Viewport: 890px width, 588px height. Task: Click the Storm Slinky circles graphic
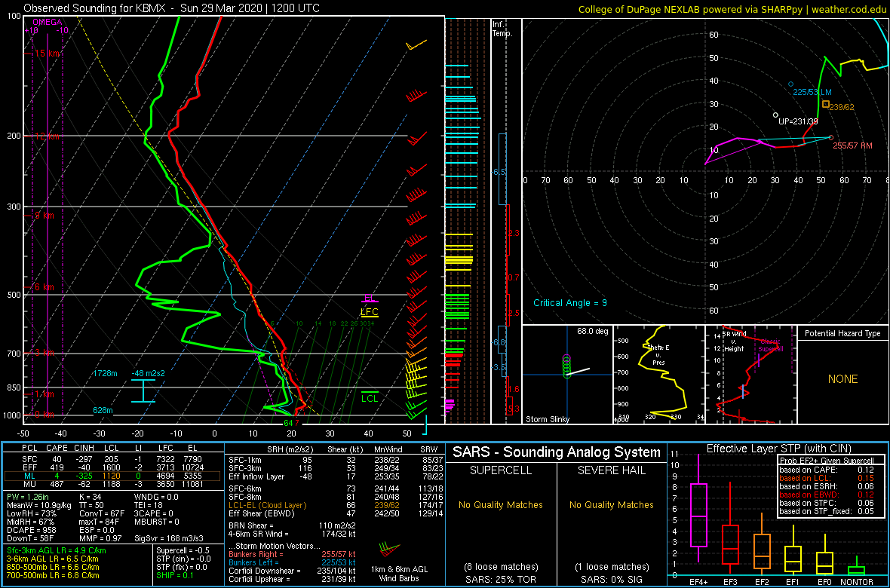coord(566,366)
